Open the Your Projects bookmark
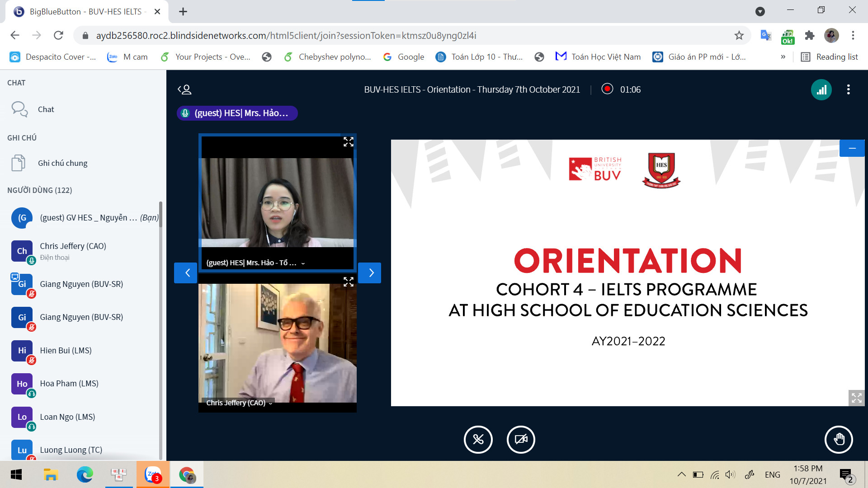The height and width of the screenshot is (488, 868). coord(206,57)
